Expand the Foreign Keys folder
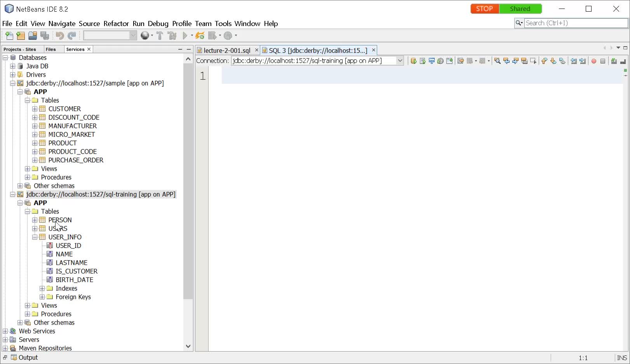630x364 pixels. pos(42,297)
